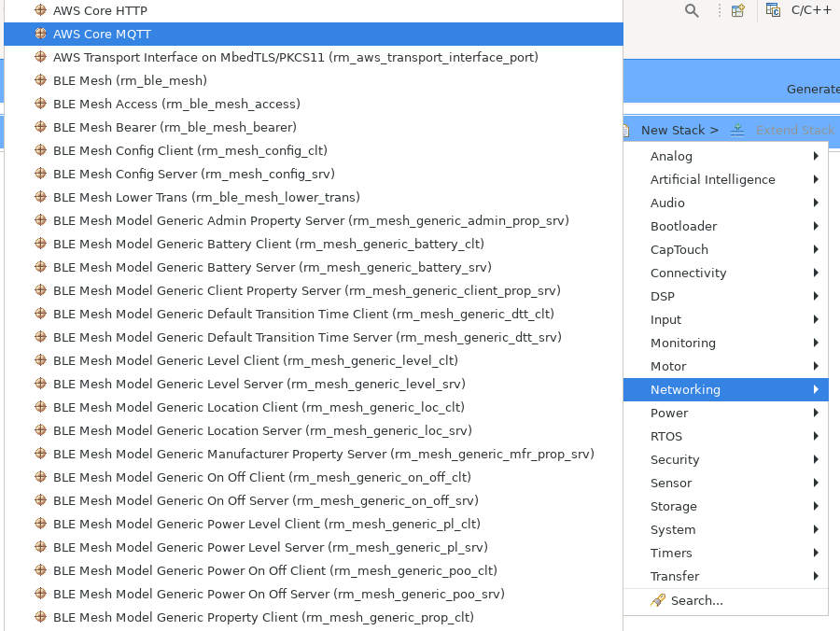Click icon beside Generic Client Property Server
This screenshot has width=840, height=631.
click(x=40, y=290)
